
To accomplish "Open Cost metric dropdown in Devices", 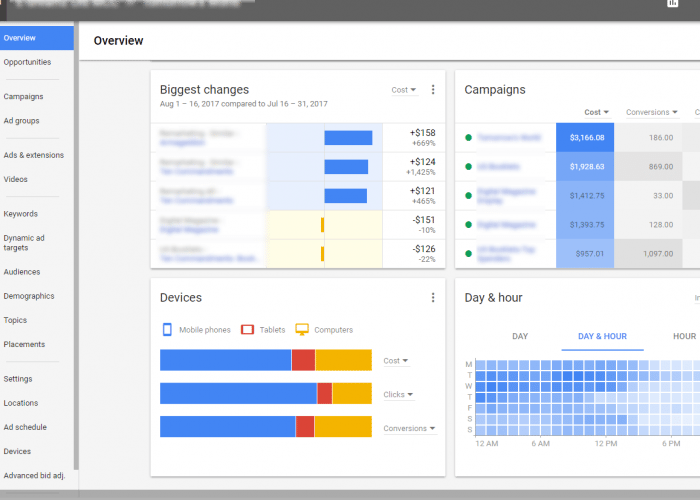I will pos(396,361).
